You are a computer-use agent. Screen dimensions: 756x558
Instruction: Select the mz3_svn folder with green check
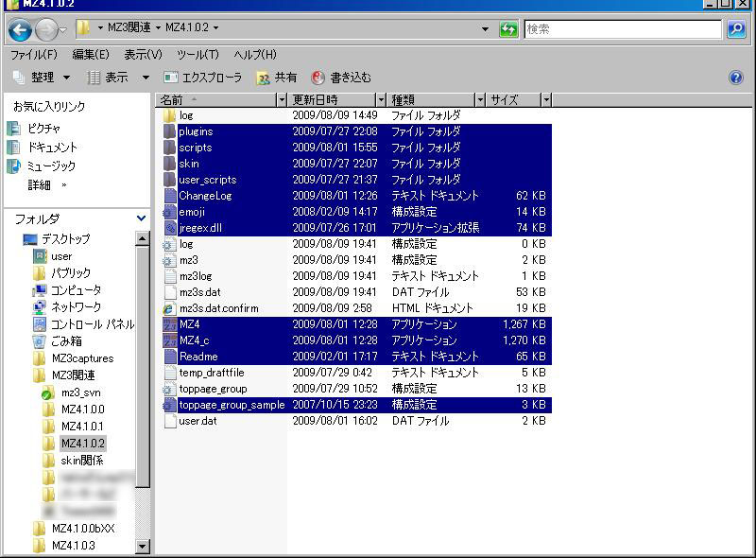(x=48, y=392)
